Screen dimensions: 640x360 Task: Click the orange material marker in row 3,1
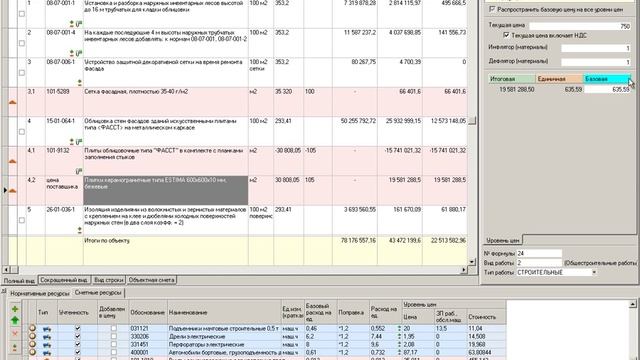point(13,102)
